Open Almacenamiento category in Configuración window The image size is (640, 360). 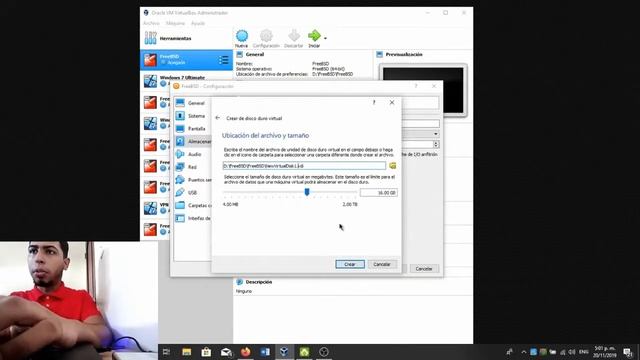[192, 142]
